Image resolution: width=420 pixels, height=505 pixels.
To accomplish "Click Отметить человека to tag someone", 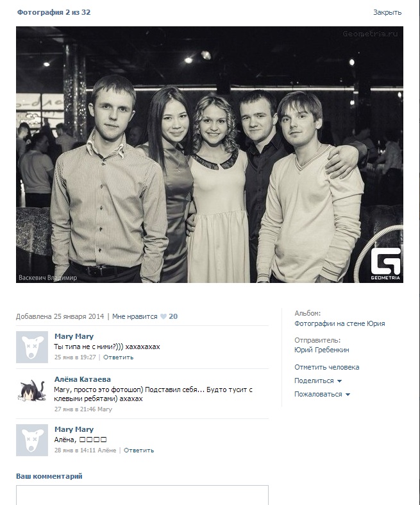I will tap(326, 367).
